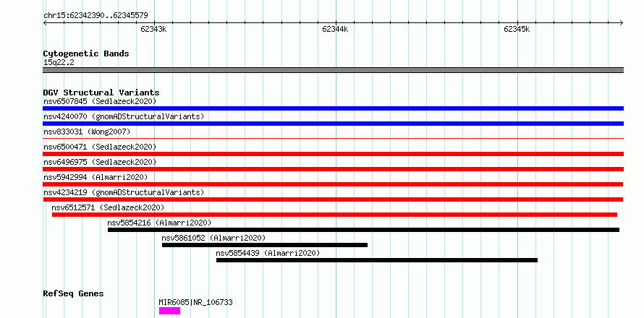The image size is (644, 318).
Task: Click the red nsv4234219 gnomAD variant bar
Action: coord(333,199)
